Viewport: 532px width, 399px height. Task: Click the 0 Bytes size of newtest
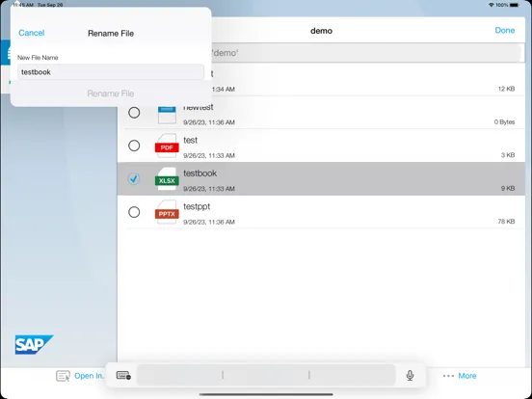(x=504, y=121)
